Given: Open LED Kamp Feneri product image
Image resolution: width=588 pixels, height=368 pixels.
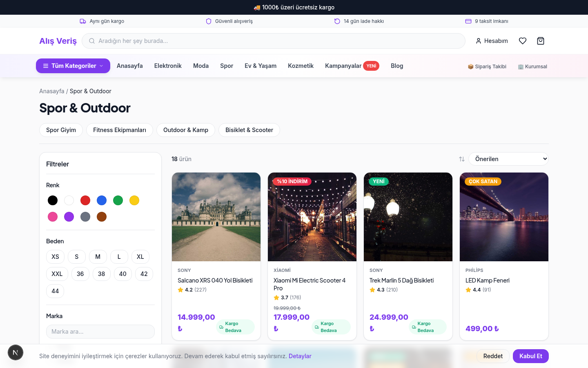Looking at the screenshot, I should tap(504, 217).
